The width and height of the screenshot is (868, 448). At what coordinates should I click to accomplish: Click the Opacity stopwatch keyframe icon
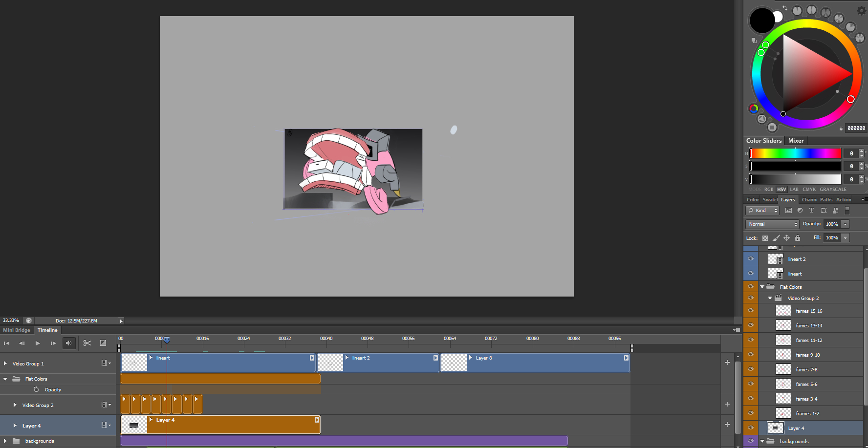tap(36, 389)
